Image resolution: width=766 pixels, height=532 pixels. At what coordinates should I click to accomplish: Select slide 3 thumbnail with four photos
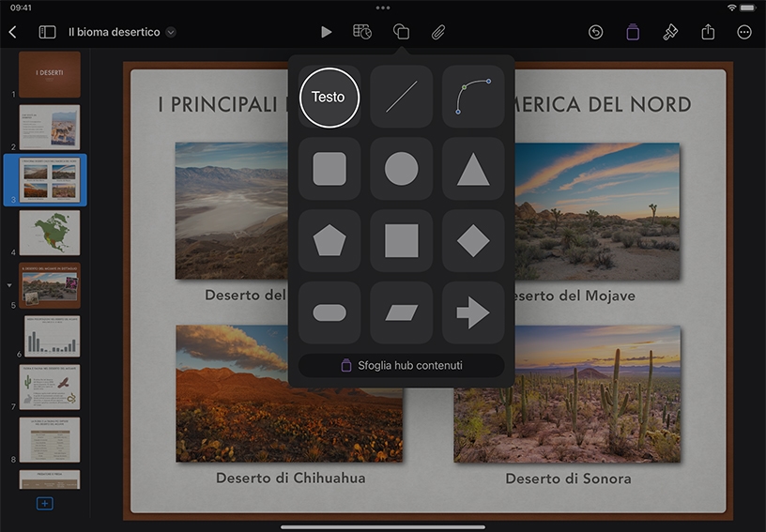click(50, 179)
